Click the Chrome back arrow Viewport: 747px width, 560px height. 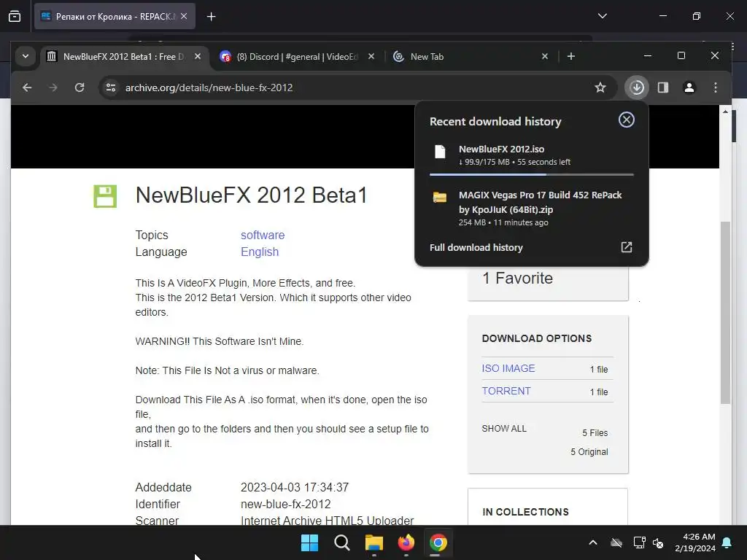click(x=27, y=87)
